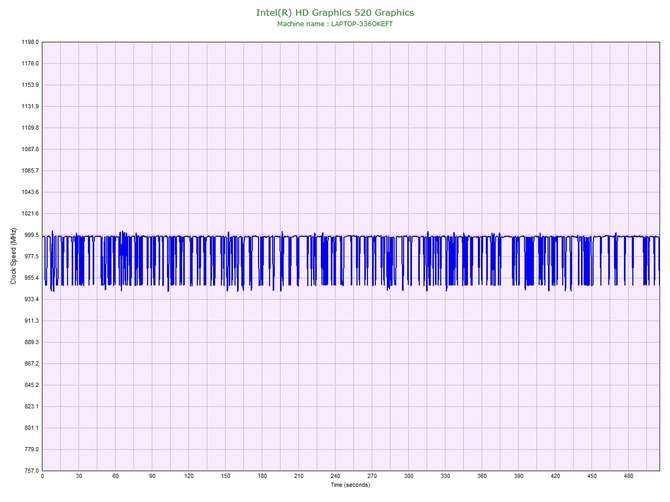Click the 1043.6 y-axis value
Image resolution: width=670 pixels, height=502 pixels.
point(30,192)
